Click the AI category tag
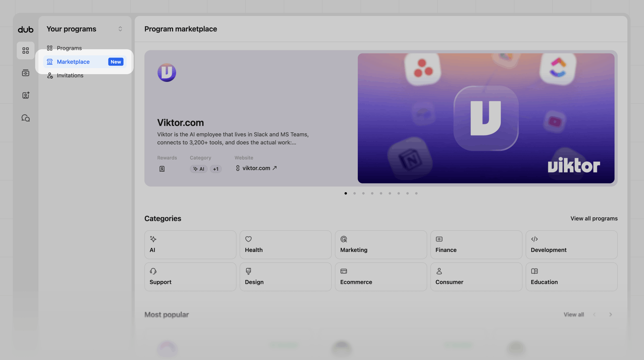The width and height of the screenshot is (644, 360). click(199, 169)
